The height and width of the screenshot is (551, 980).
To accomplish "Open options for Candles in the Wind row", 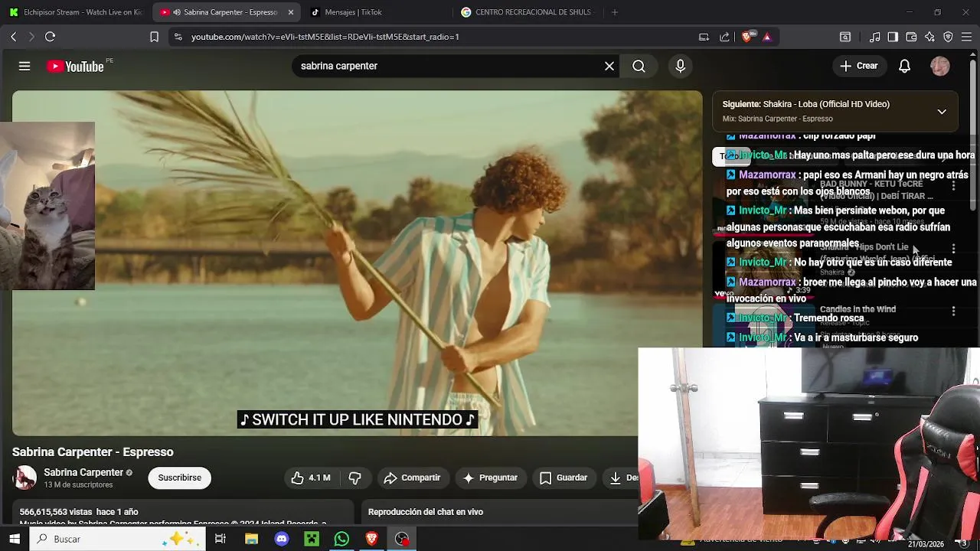I will pyautogui.click(x=953, y=311).
